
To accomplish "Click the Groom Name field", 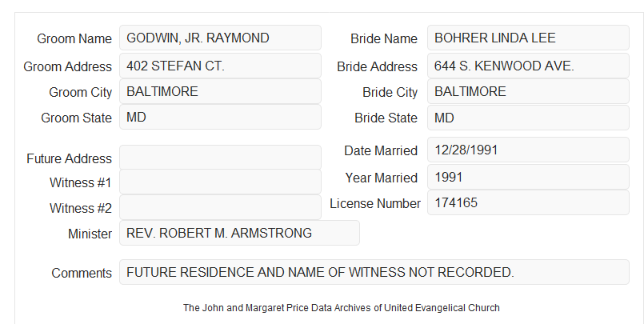I will (220, 38).
